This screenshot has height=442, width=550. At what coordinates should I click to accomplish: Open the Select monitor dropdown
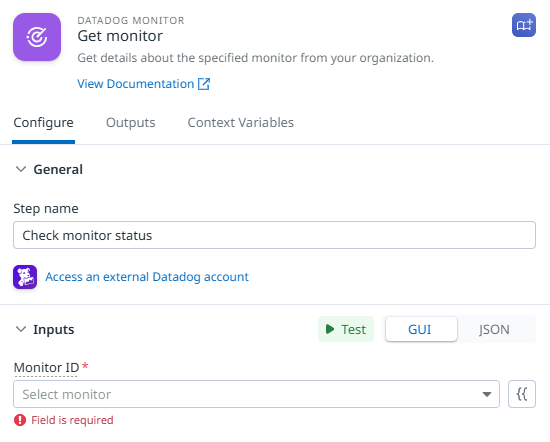256,394
